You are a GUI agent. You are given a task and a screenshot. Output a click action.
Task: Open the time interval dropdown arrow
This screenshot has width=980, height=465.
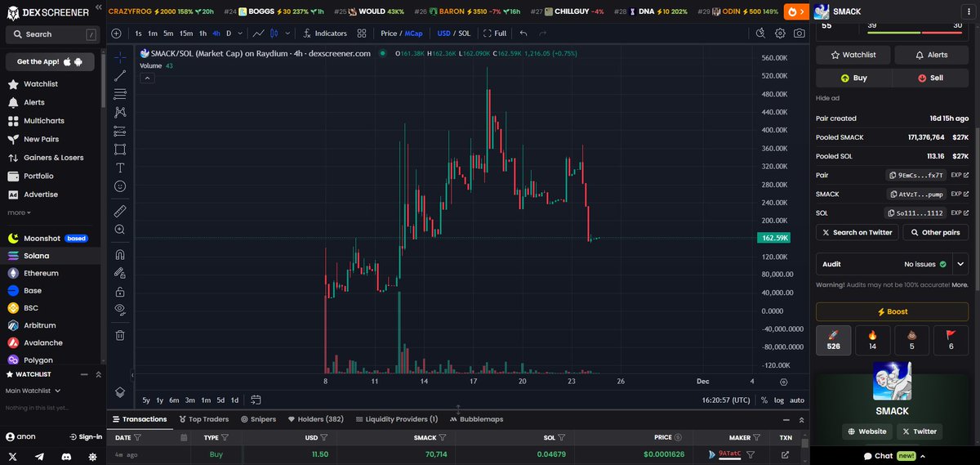pos(240,34)
